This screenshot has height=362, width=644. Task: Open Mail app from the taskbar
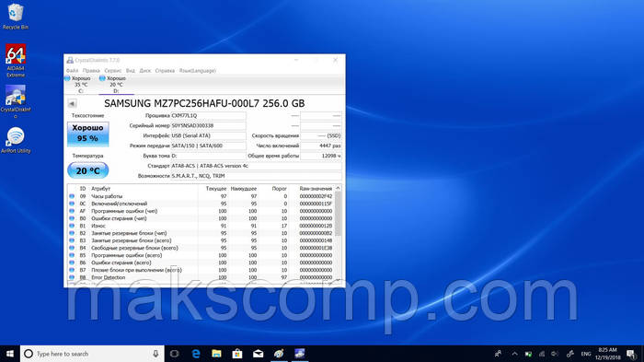tap(258, 354)
